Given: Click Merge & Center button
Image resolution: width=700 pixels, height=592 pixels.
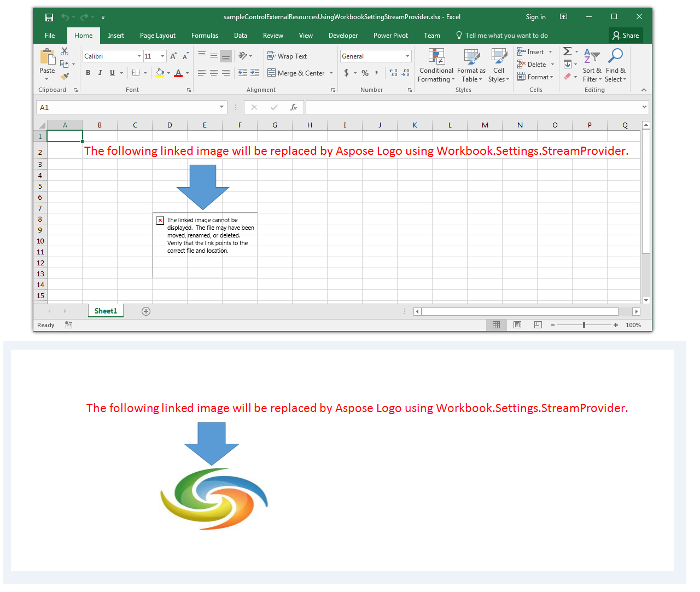Looking at the screenshot, I should (296, 73).
